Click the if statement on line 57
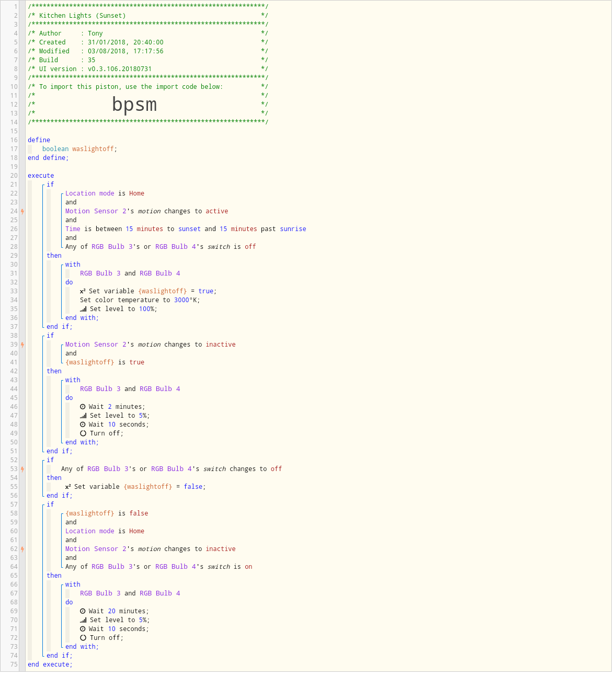This screenshot has width=616, height=676. 50,505
